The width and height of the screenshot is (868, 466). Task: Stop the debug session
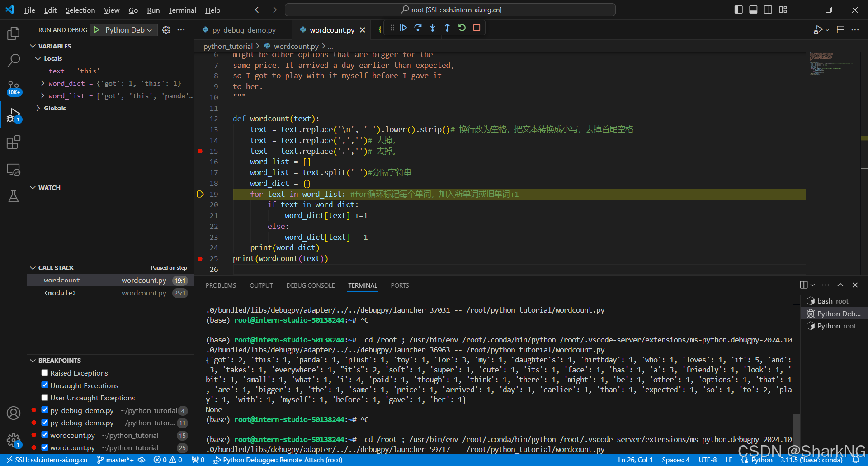476,28
